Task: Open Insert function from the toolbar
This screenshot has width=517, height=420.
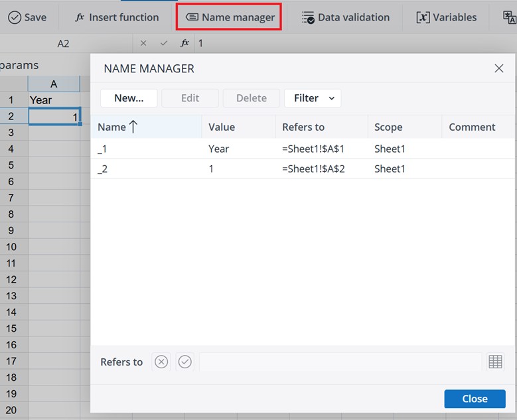Action: pos(116,17)
